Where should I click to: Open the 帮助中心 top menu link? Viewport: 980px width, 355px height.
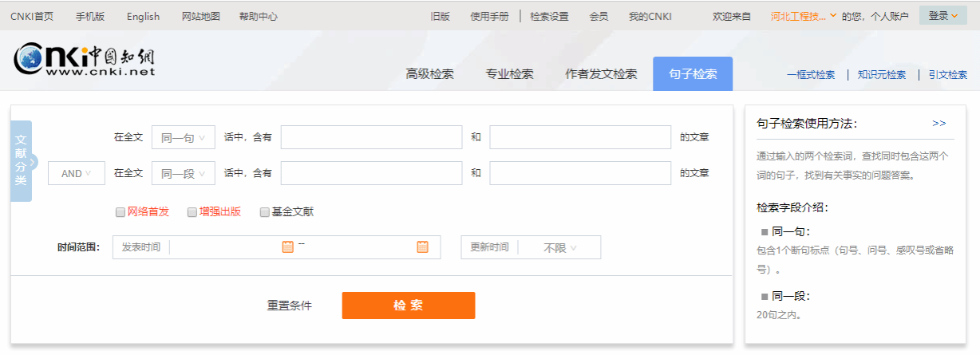[258, 16]
